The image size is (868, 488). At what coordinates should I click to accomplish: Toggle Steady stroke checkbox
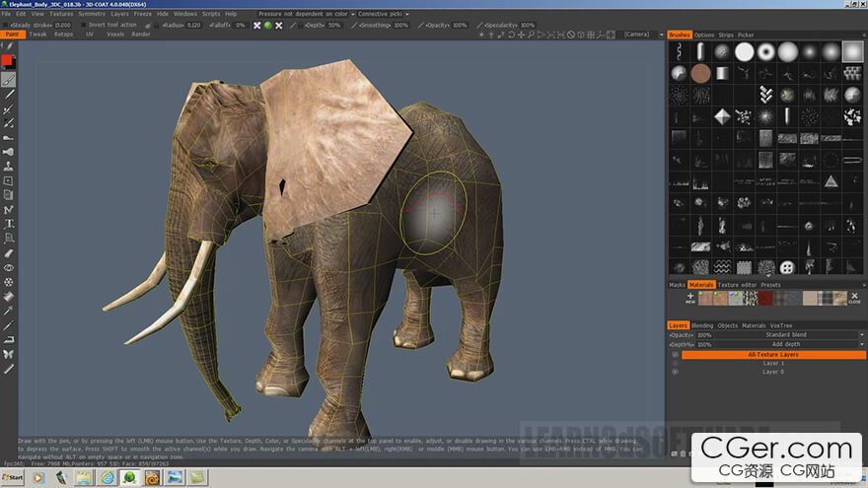[6, 25]
